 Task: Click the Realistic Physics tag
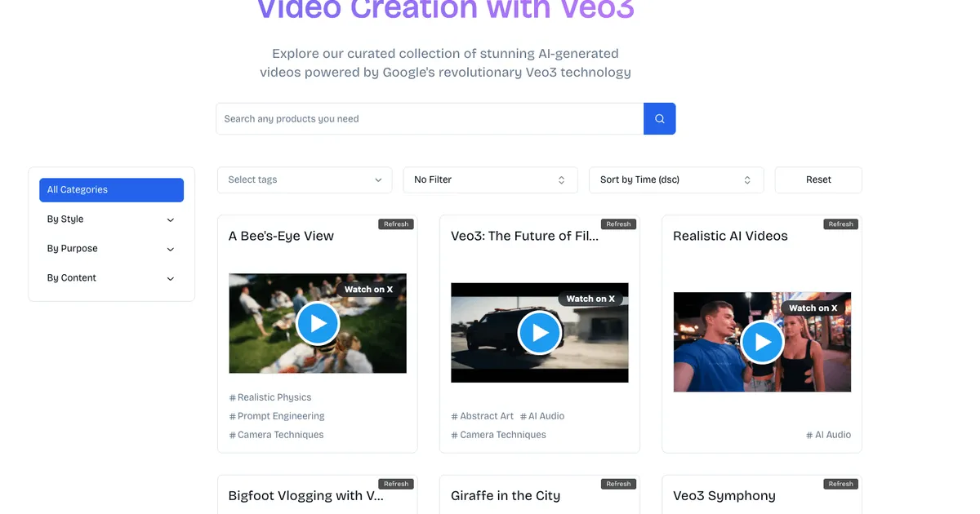point(274,397)
